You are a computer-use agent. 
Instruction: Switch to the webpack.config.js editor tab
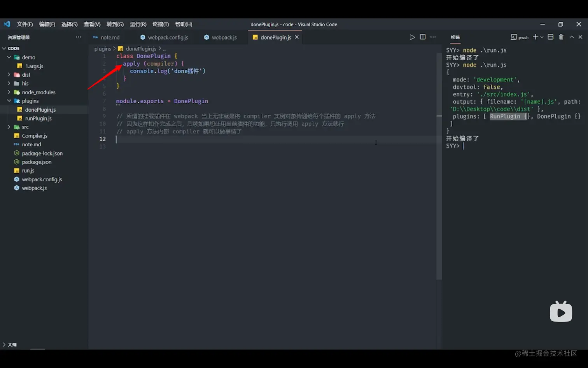coord(168,37)
